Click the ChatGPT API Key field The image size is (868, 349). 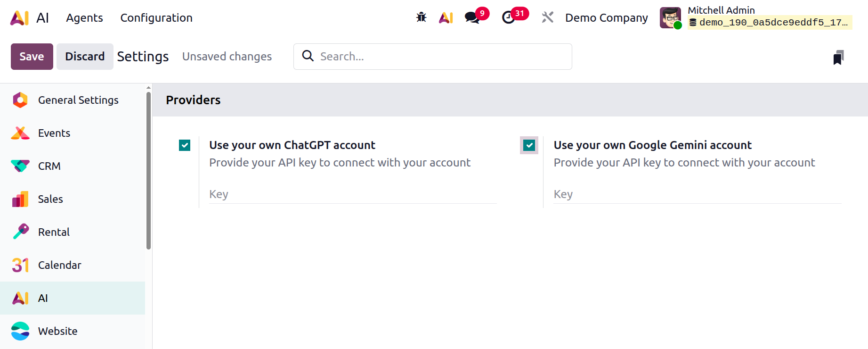point(353,194)
